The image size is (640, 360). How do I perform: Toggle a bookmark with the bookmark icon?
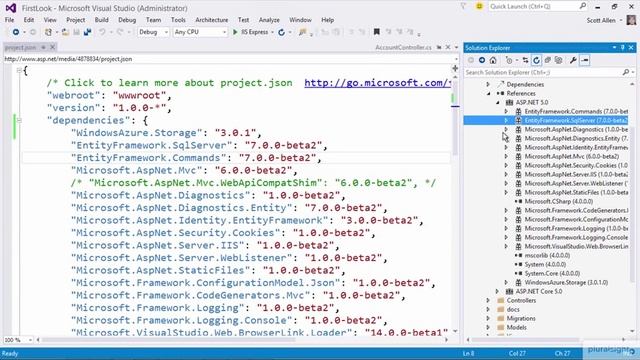377,32
